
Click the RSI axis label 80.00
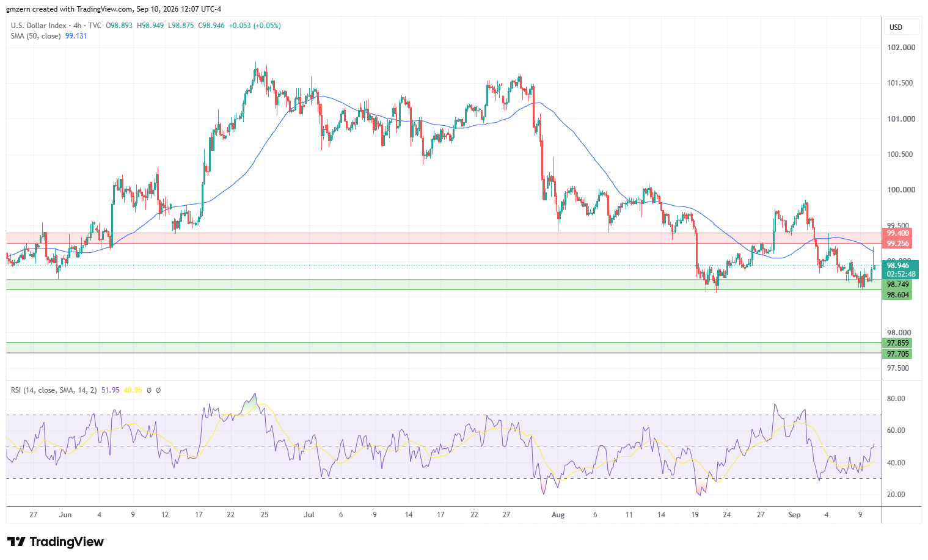click(896, 399)
